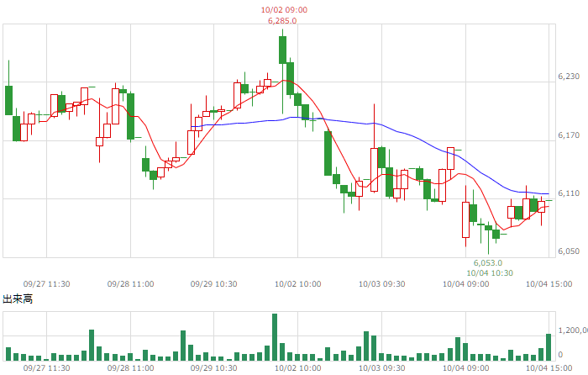This screenshot has width=588, height=375.
Task: Click the low timestamp 10/04 10:30
Action: 490,273
